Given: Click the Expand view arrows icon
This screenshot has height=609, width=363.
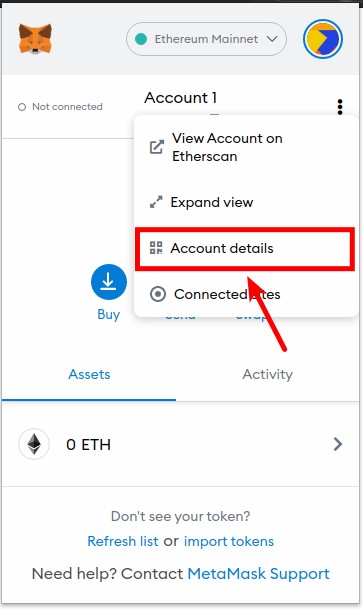Looking at the screenshot, I should 156,202.
